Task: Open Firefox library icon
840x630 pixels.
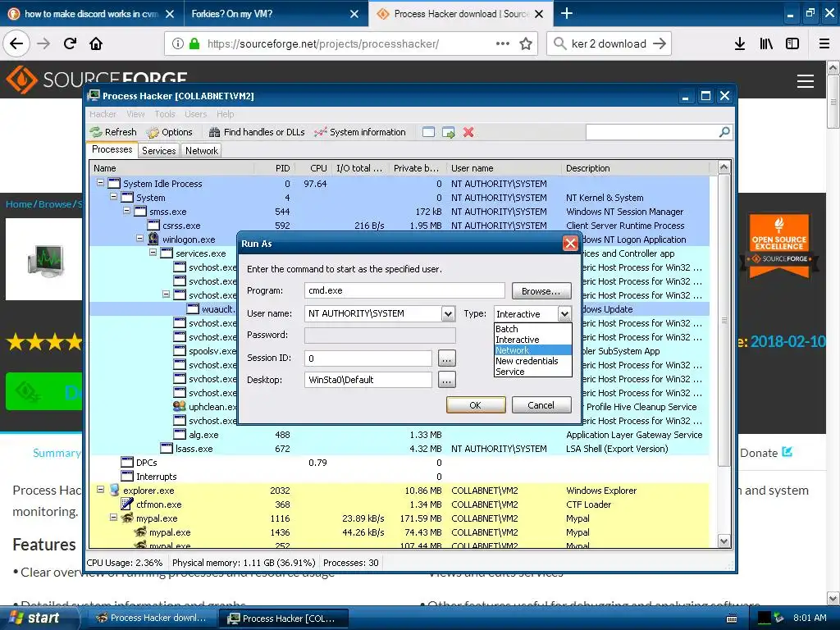Action: point(766,44)
